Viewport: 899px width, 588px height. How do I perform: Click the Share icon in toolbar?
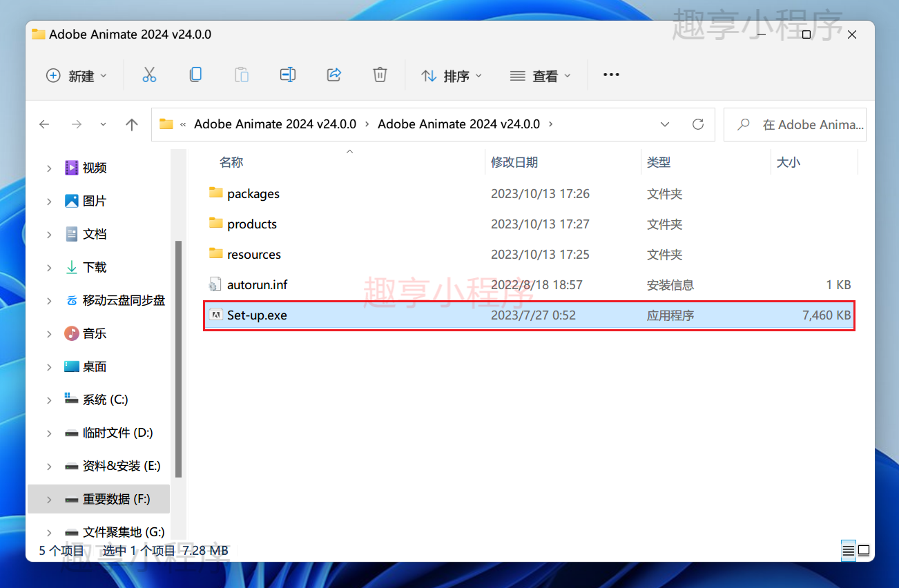tap(334, 75)
